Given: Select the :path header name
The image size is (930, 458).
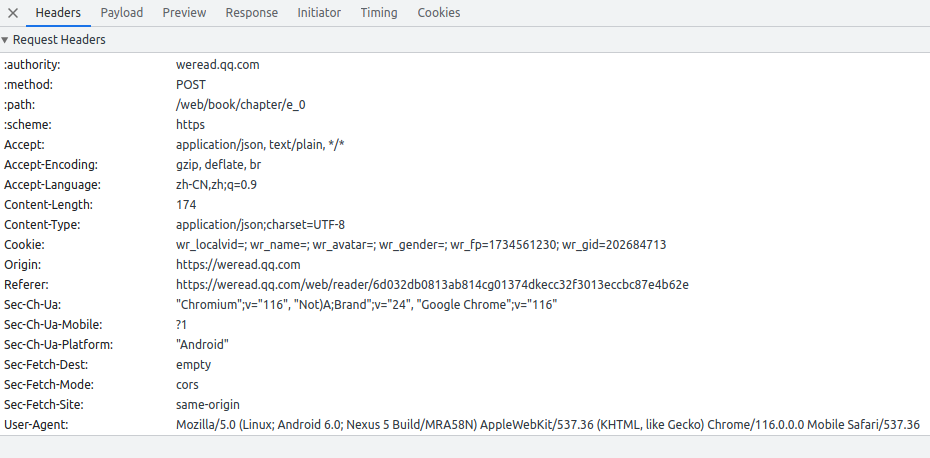Looking at the screenshot, I should coord(20,105).
